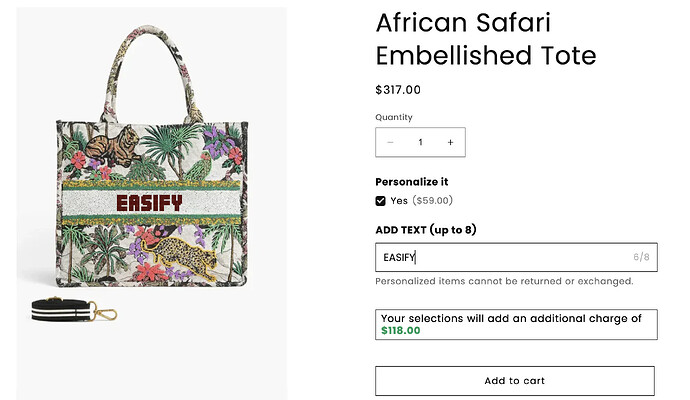The image size is (690, 400).
Task: Click the personalized items return policy note
Action: [504, 281]
